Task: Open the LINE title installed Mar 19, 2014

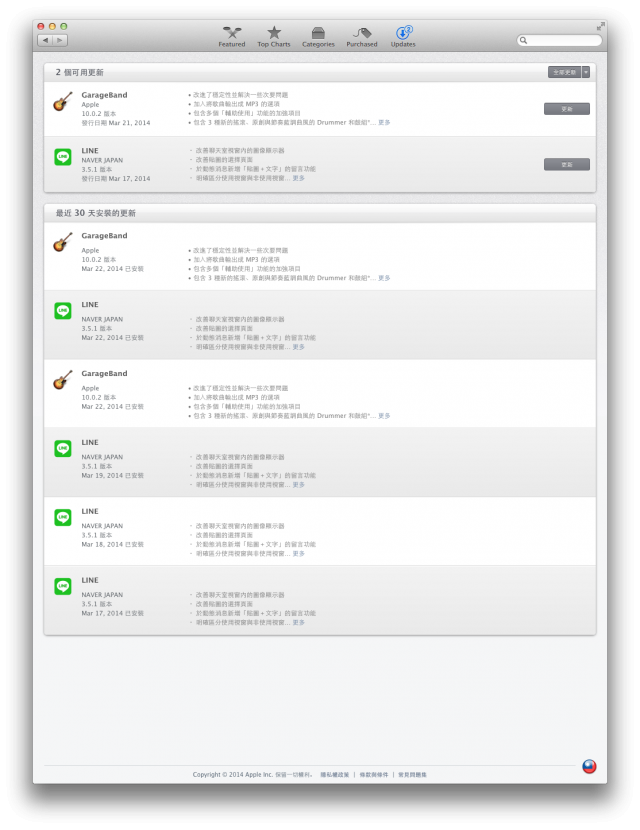Action: [x=90, y=443]
